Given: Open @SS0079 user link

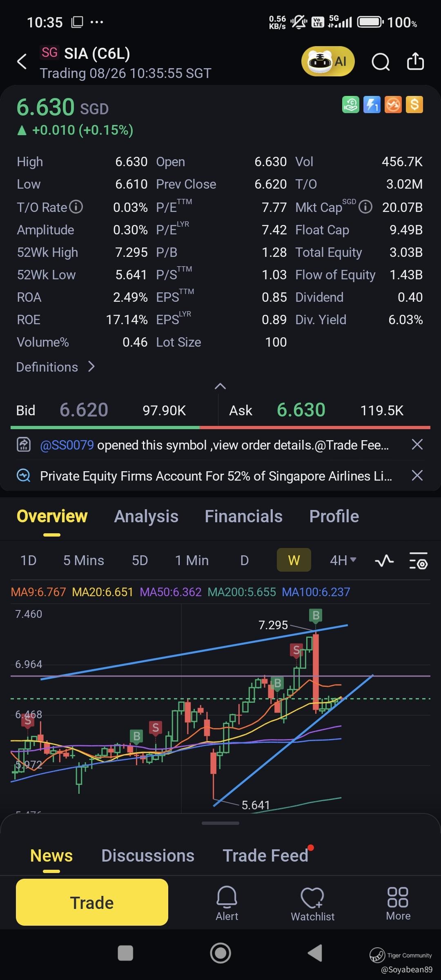Looking at the screenshot, I should (x=67, y=445).
